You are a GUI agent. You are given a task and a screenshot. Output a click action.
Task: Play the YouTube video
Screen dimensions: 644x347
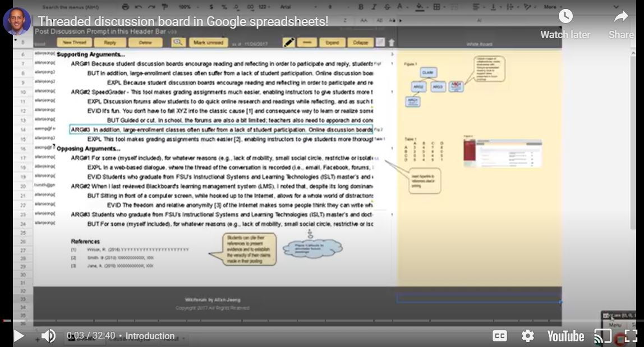coord(19,336)
